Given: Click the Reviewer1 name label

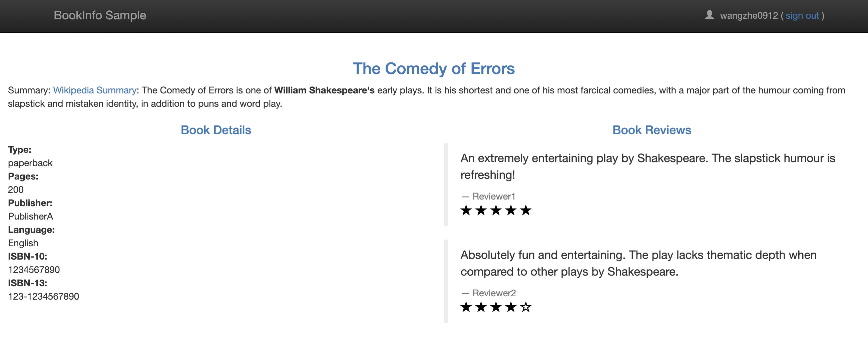Looking at the screenshot, I should [494, 197].
